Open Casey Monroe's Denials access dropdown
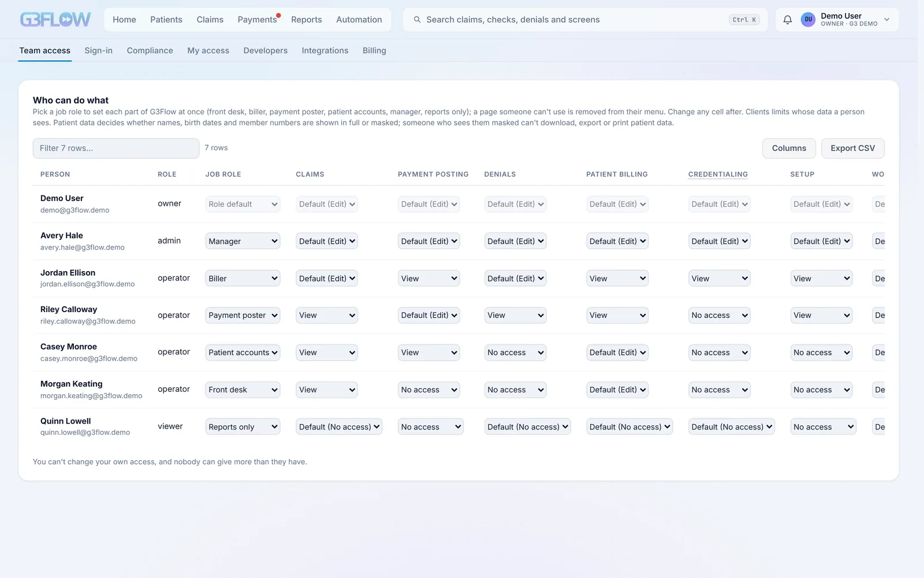Screen dimensions: 924x578 [515, 353]
